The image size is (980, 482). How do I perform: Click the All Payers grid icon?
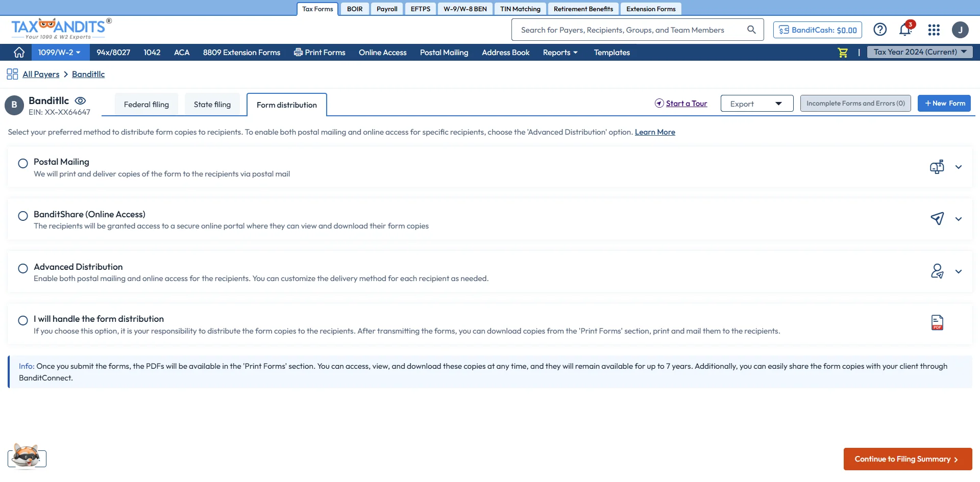coord(12,74)
